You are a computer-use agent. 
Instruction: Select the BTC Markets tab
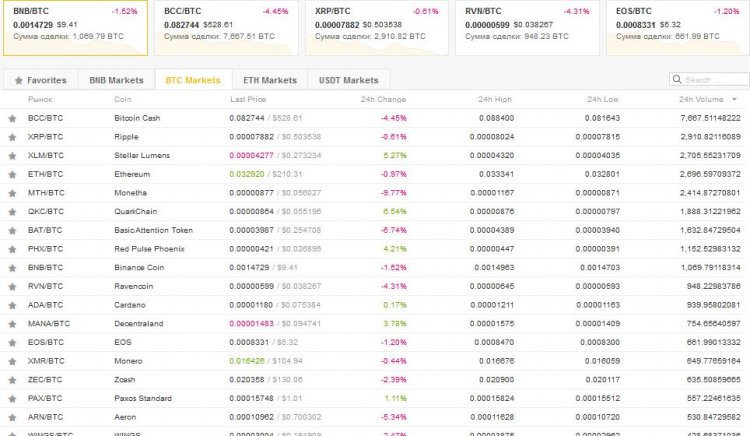point(193,80)
